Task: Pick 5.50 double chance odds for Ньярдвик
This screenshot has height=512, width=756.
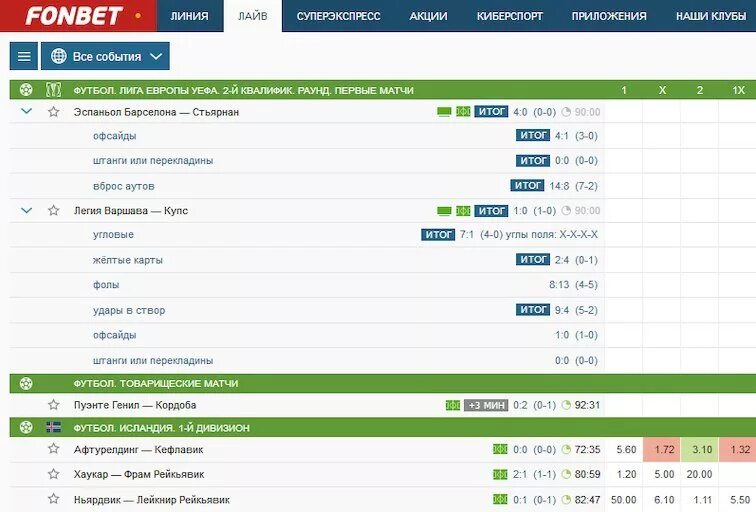Action: tap(740, 499)
